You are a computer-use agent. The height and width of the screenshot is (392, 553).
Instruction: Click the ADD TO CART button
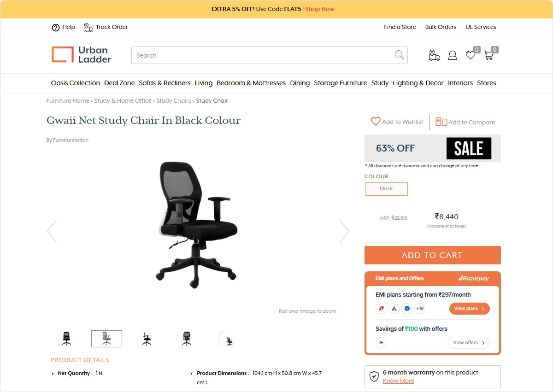pyautogui.click(x=432, y=255)
